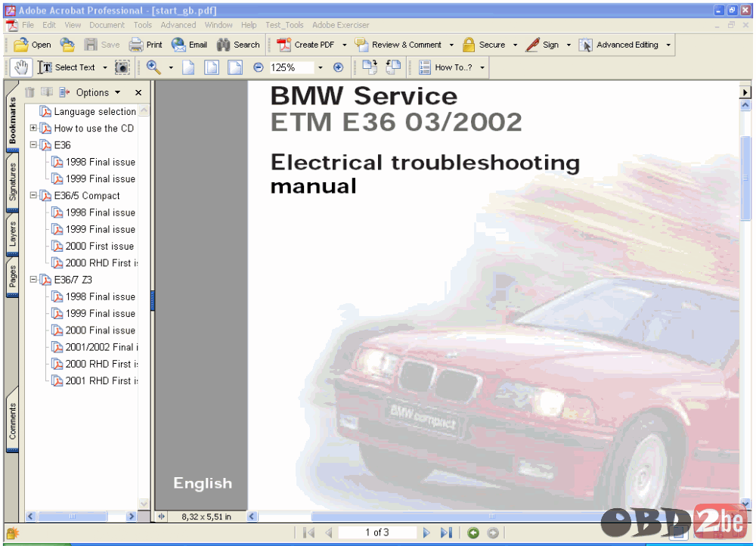
Task: Open the Sign dropdown menu
Action: 569,45
